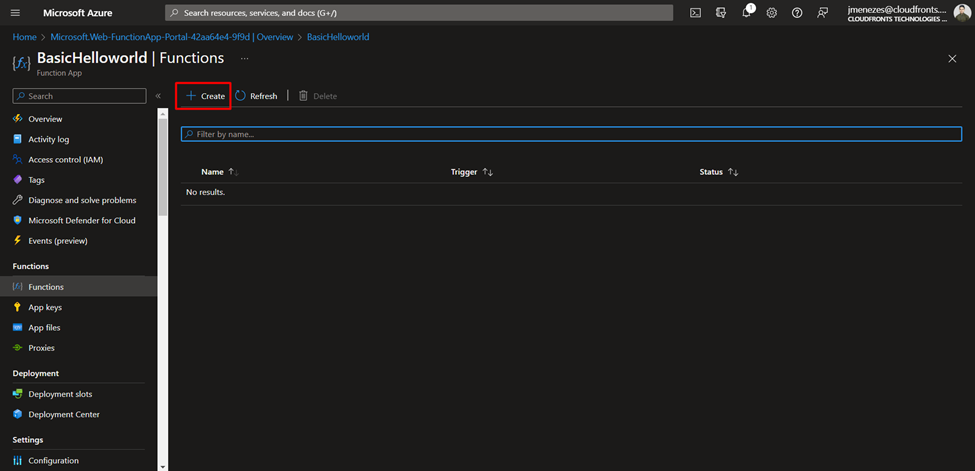Click the sidebar scroll down arrow
The image size is (975, 471).
pyautogui.click(x=162, y=466)
